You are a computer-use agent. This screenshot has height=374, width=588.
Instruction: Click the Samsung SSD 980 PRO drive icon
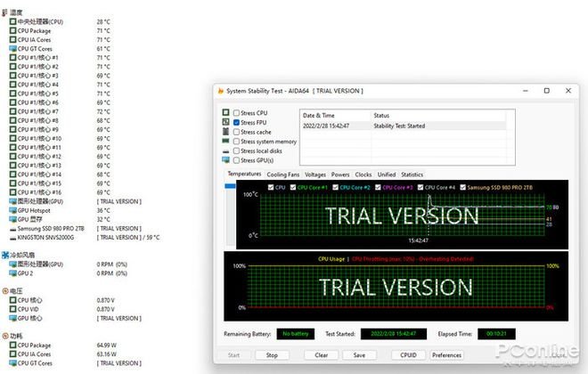click(x=12, y=228)
